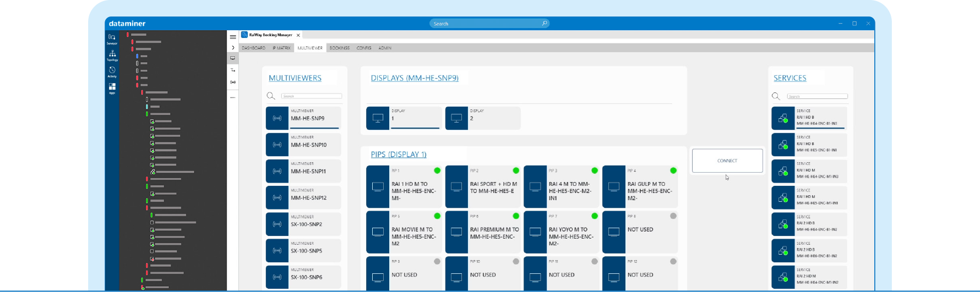Open the Activity sidebar icon
Screen dimensions: 980x292
pos(112,72)
